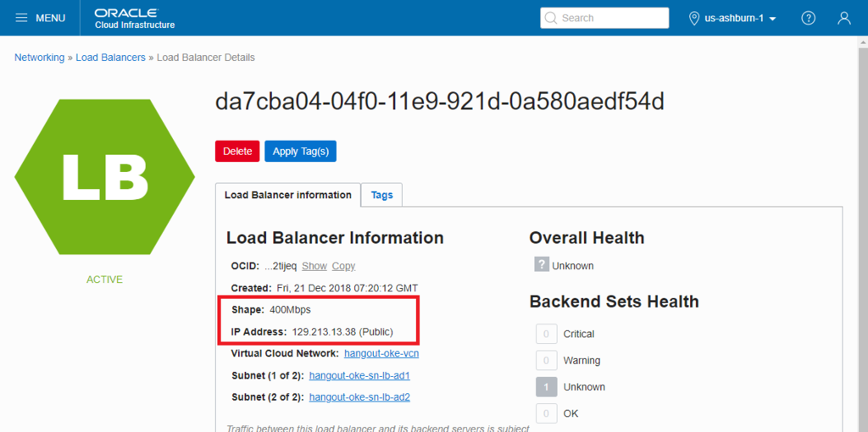Viewport: 868px width, 432px height.
Task: Open subnet hangout-oke-sn-lb-ad1
Action: (x=359, y=375)
